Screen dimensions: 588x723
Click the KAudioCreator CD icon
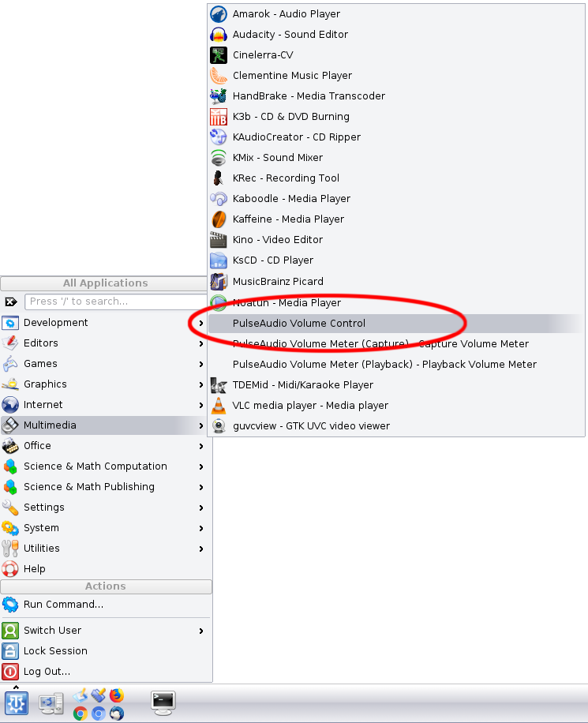219,137
